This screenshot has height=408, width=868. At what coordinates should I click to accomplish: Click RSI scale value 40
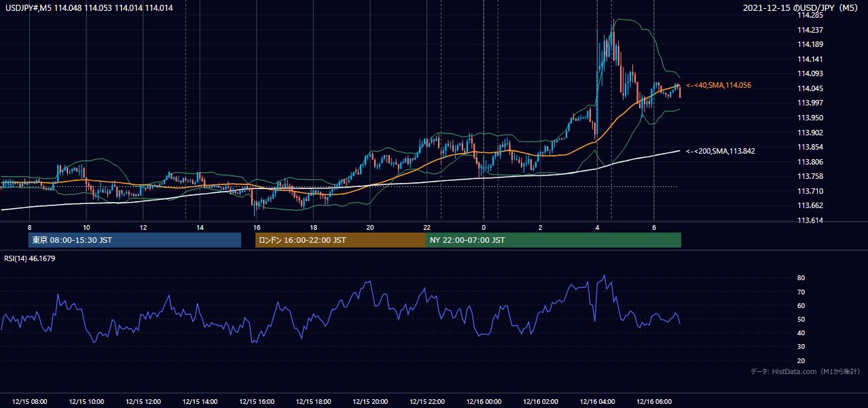point(801,333)
